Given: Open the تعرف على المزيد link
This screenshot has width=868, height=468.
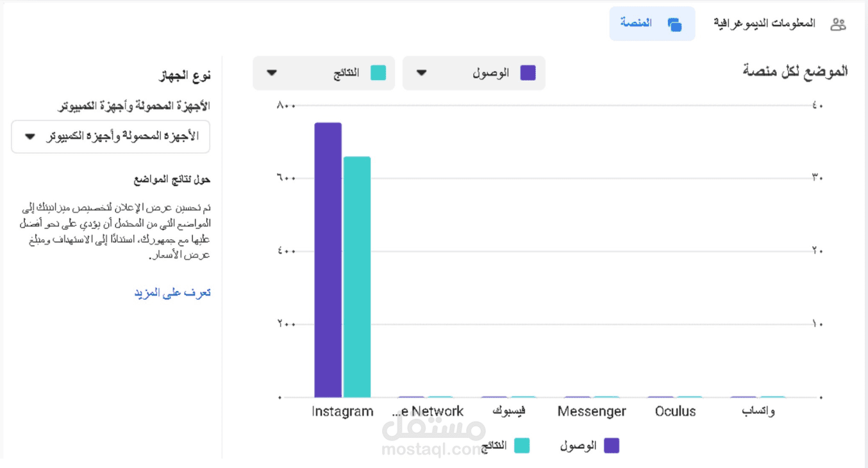Looking at the screenshot, I should pyautogui.click(x=172, y=293).
